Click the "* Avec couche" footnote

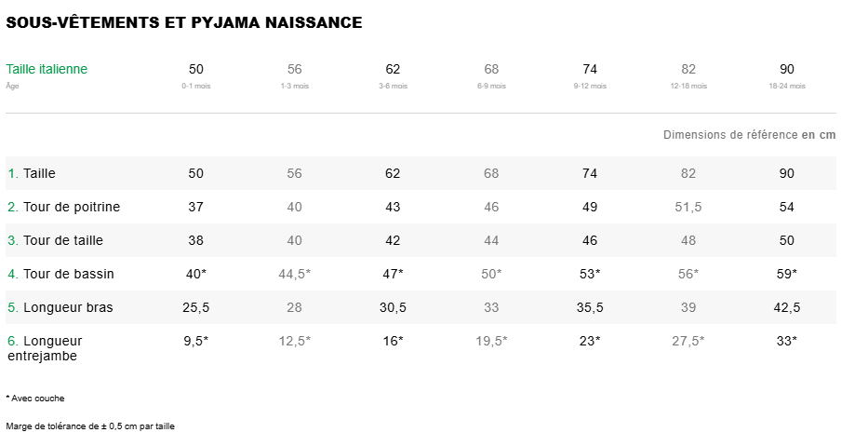[35, 398]
